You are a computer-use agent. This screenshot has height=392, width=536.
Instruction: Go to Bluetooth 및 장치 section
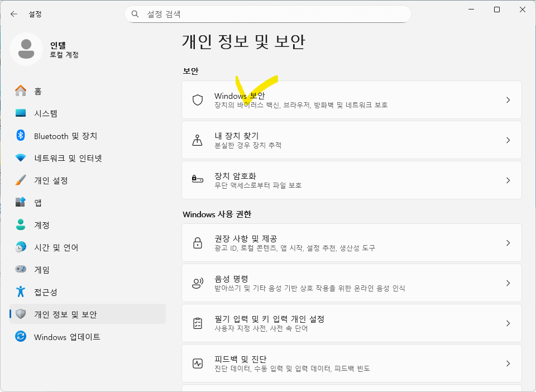[x=88, y=136]
